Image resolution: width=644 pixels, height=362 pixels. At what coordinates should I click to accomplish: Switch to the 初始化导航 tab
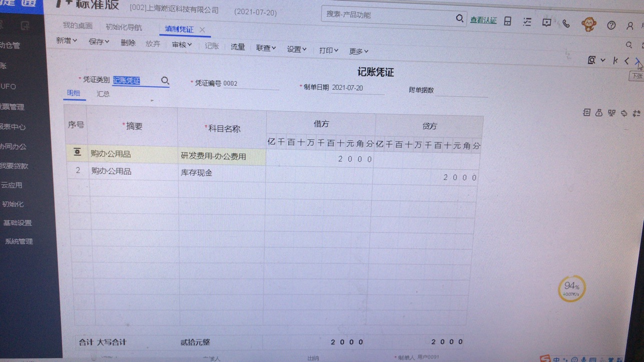click(124, 28)
